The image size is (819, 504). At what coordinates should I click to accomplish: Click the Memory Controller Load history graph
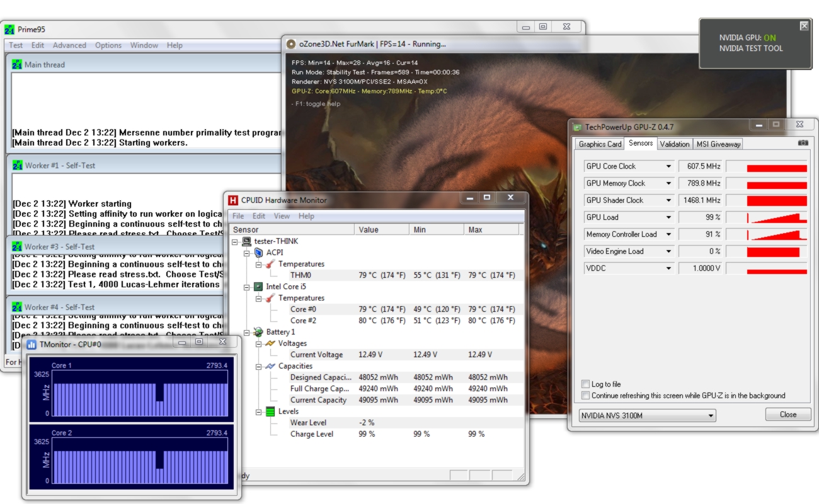767,234
